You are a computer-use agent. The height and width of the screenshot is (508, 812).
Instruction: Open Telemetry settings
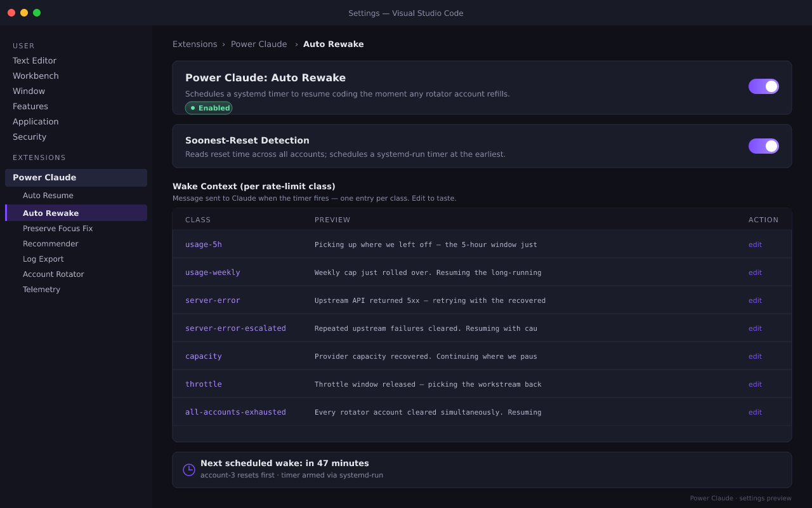click(x=41, y=290)
